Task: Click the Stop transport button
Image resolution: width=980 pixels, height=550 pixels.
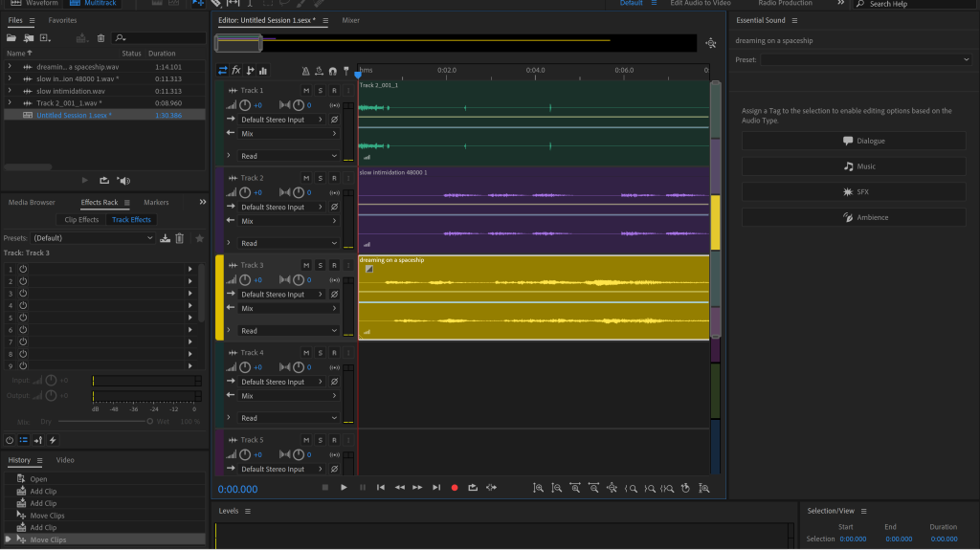Action: (x=325, y=488)
